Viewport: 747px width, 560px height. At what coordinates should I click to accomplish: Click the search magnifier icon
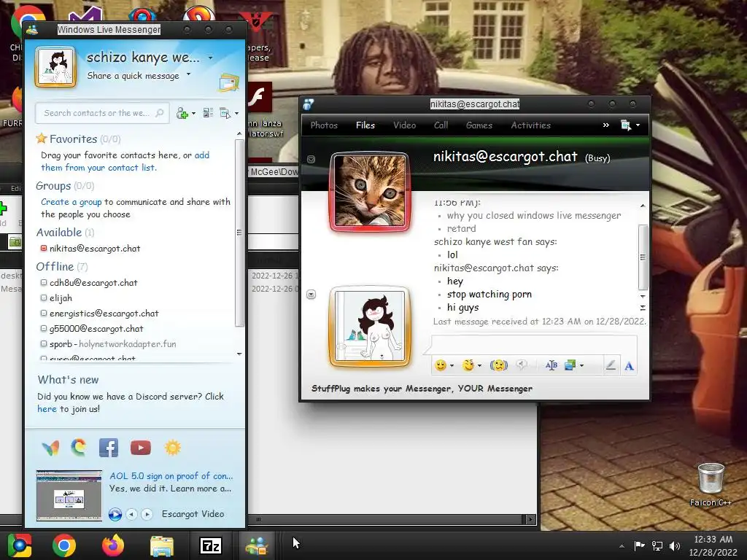point(160,113)
